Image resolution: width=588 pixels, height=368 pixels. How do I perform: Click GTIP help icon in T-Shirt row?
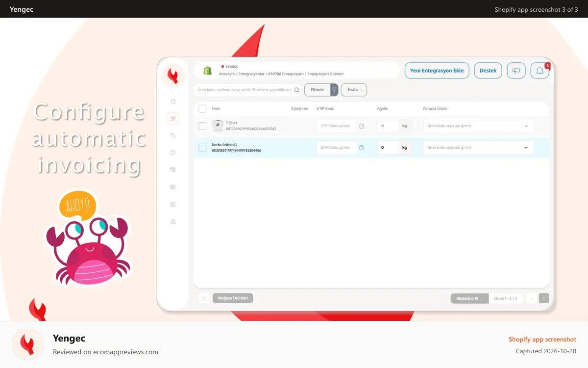[x=362, y=126]
